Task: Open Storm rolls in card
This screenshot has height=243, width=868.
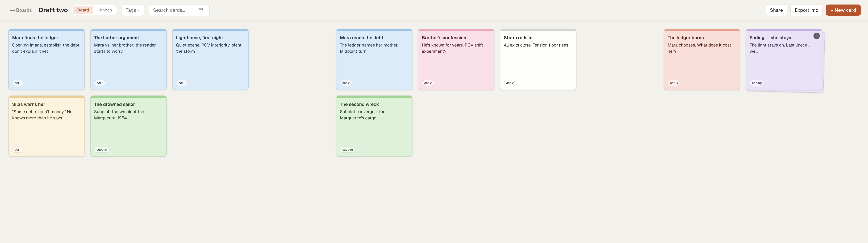Action: [538, 59]
